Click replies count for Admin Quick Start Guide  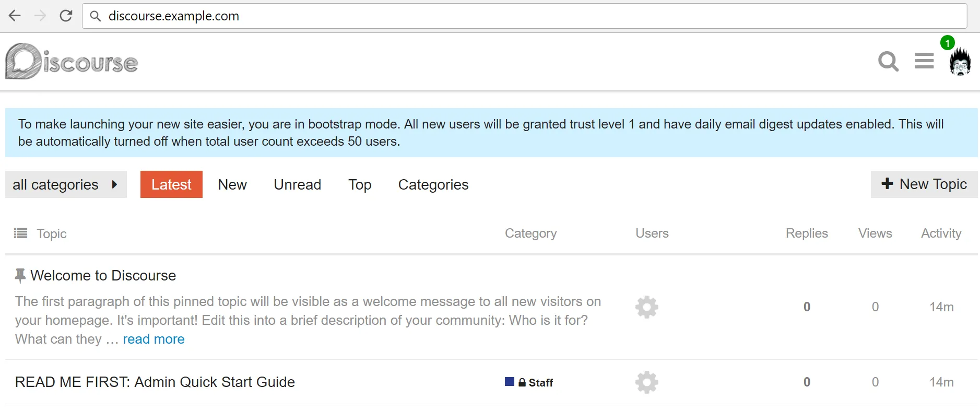(807, 382)
